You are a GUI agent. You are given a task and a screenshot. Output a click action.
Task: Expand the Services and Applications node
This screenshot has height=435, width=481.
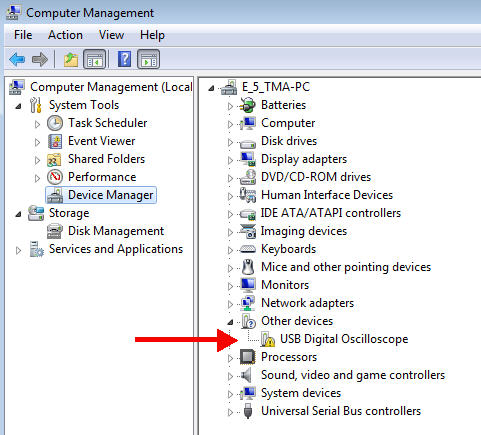pyautogui.click(x=18, y=250)
